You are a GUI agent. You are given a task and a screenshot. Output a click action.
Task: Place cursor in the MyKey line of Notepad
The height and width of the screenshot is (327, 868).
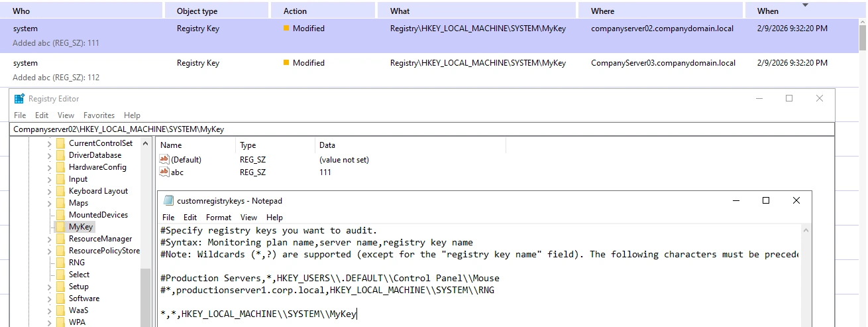258,314
